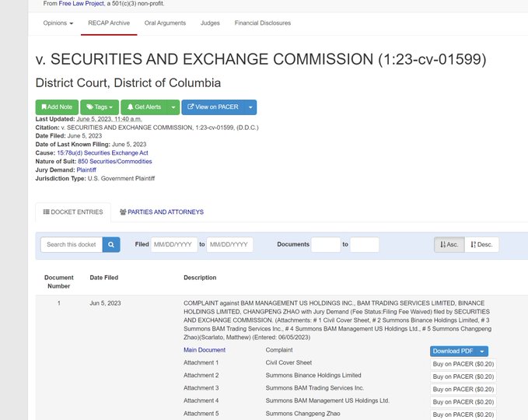Open the Free Law Project link
The image size is (528, 420).
81,3
